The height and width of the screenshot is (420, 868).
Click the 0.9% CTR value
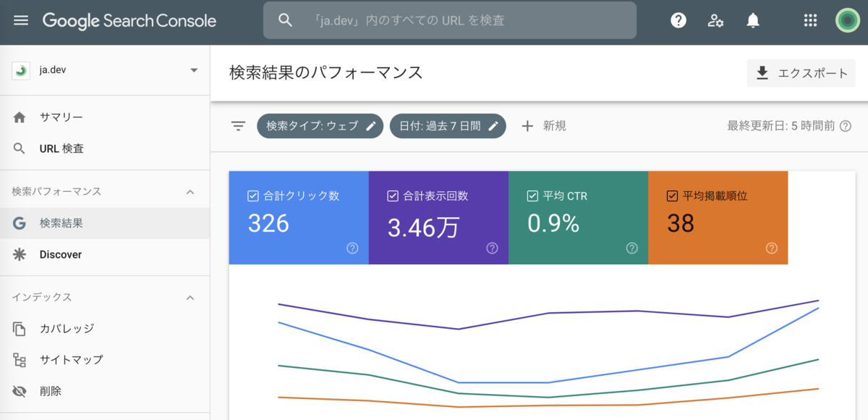[553, 224]
